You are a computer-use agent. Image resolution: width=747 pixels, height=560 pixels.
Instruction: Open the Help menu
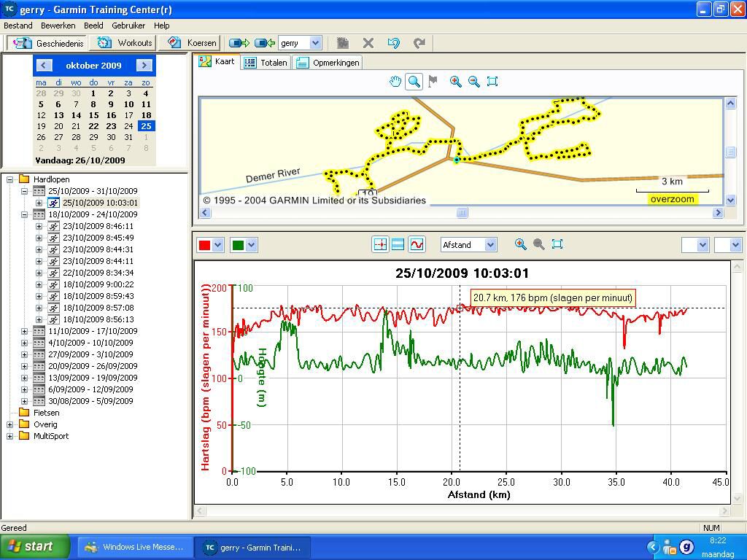161,26
